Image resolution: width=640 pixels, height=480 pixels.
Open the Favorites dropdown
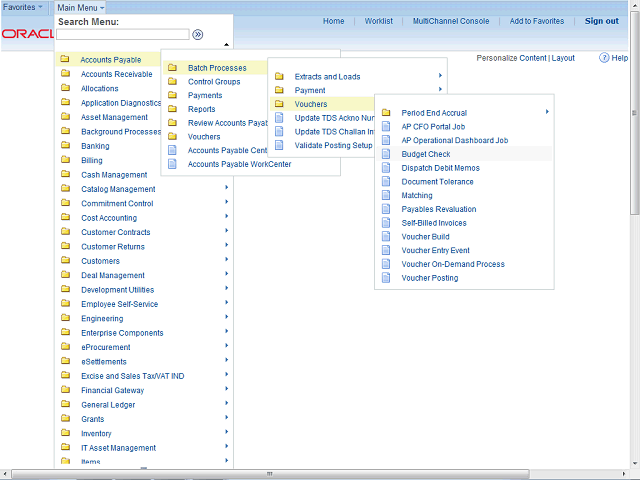pos(23,7)
